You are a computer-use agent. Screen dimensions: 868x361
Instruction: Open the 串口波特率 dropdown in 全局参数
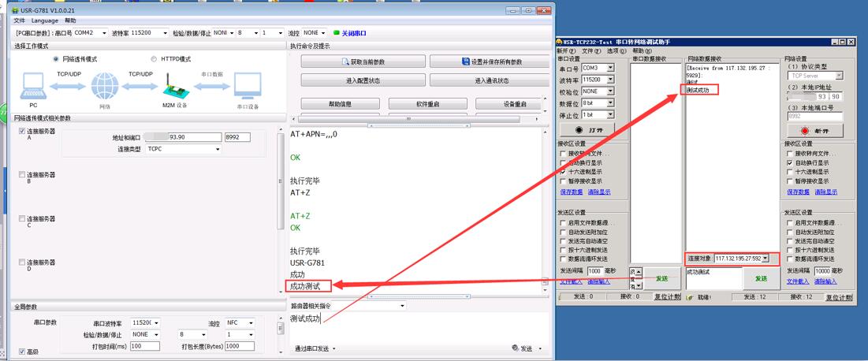coord(157,322)
